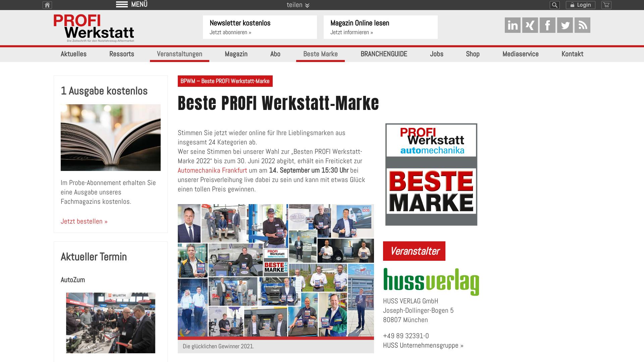Screen dimensions: 644x362
Task: Click the PROFI Werkstatt logo
Action: [x=94, y=28]
